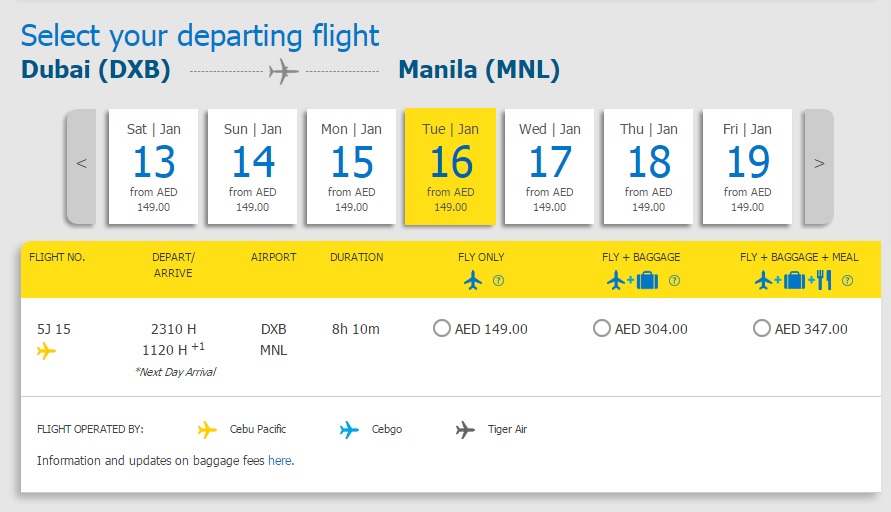Image resolution: width=891 pixels, height=512 pixels.
Task: Show earlier dates with left arrow
Action: click(x=81, y=166)
